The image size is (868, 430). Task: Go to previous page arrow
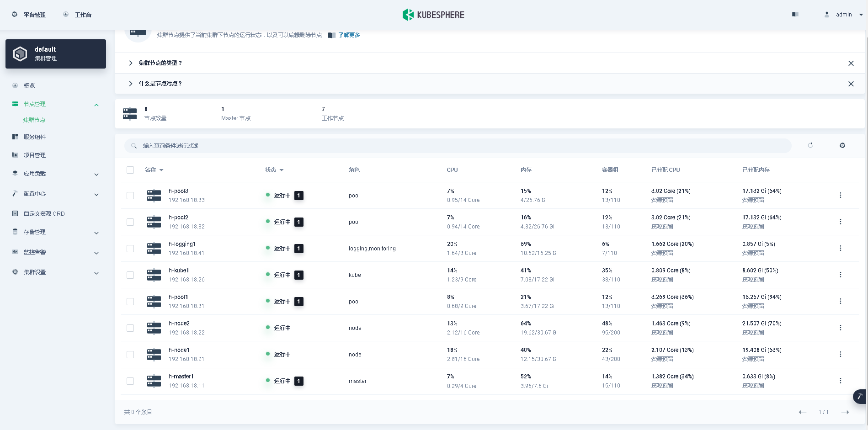click(802, 412)
